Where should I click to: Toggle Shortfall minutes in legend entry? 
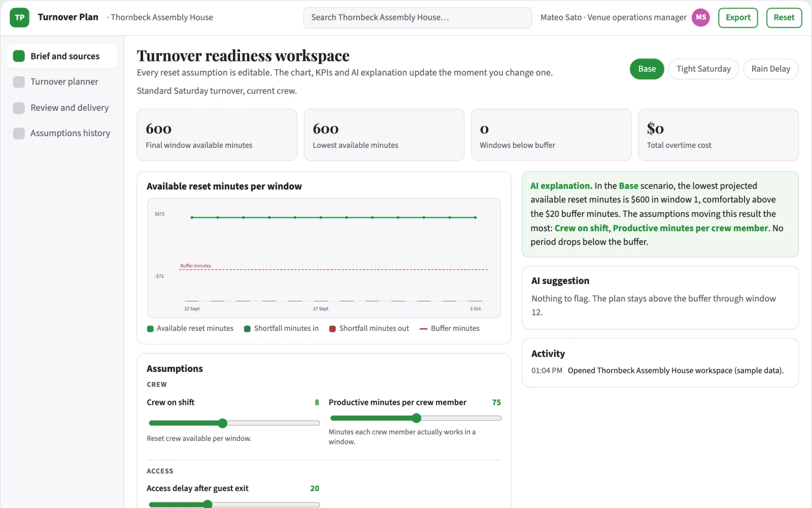point(281,329)
